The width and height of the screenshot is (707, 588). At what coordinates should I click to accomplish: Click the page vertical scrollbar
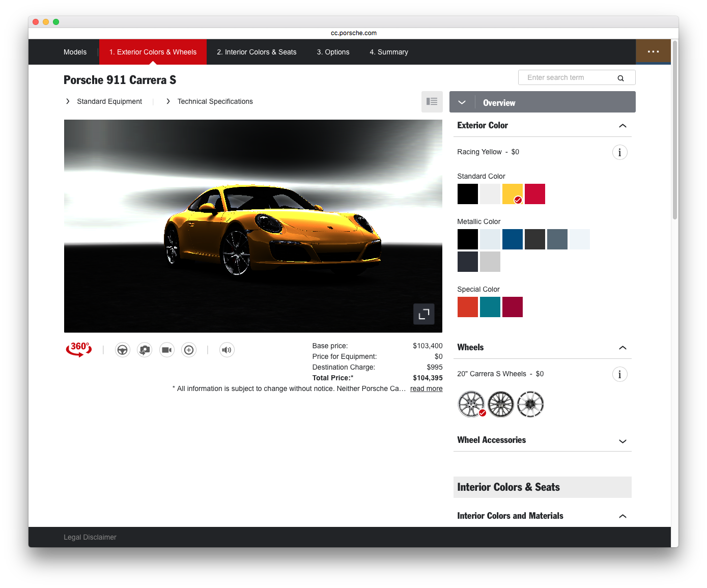[x=675, y=130]
